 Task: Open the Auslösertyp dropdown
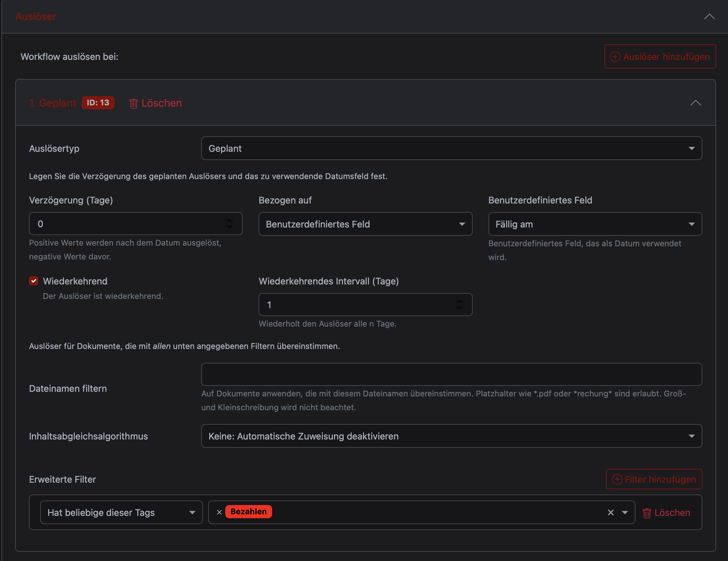coord(451,148)
